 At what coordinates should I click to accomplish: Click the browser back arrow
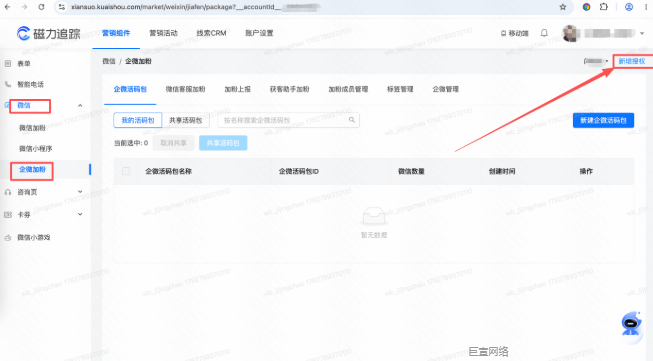(x=7, y=7)
